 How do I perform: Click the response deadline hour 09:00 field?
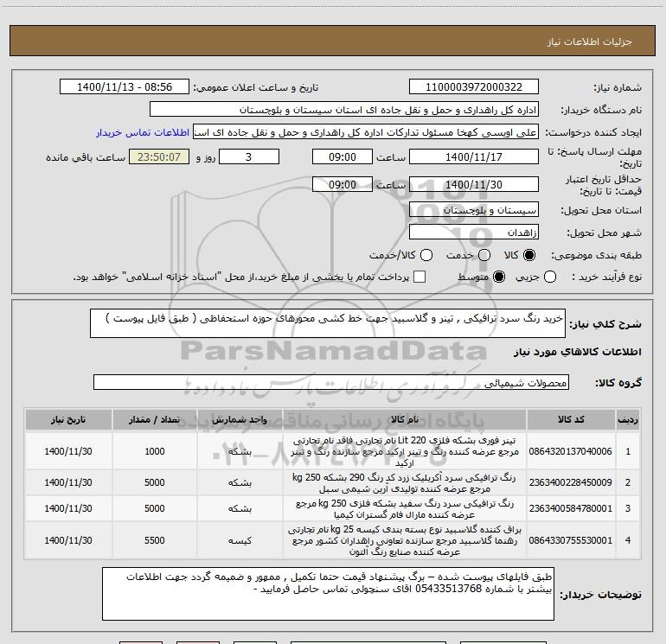[x=343, y=156]
